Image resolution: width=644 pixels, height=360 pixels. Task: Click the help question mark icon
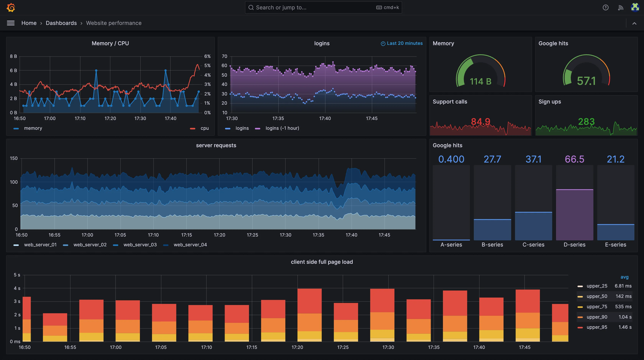point(605,7)
